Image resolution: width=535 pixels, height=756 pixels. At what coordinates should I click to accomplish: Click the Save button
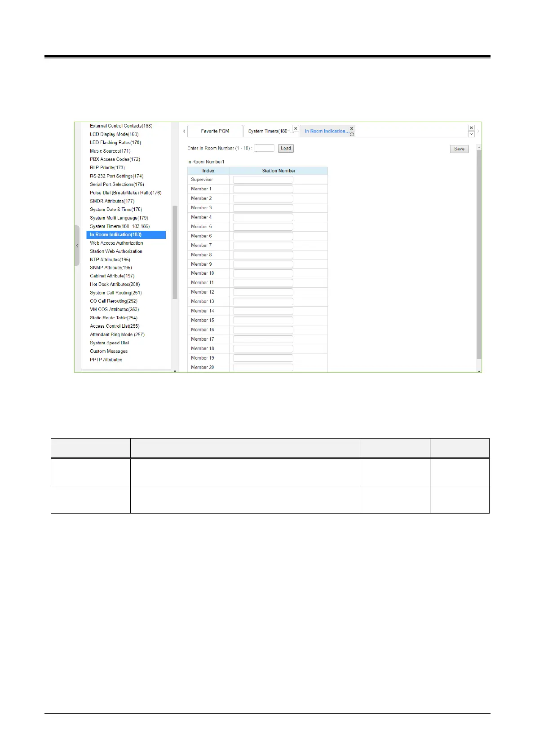(x=459, y=149)
